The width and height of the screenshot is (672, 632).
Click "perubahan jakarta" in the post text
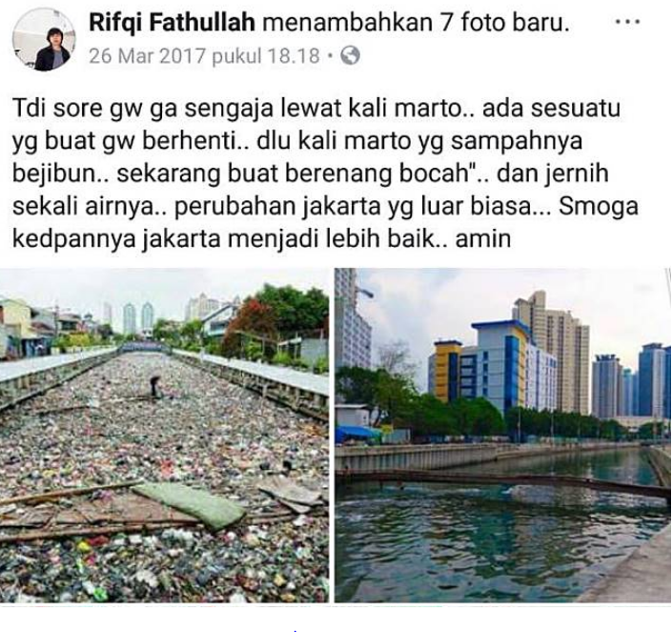point(277,207)
